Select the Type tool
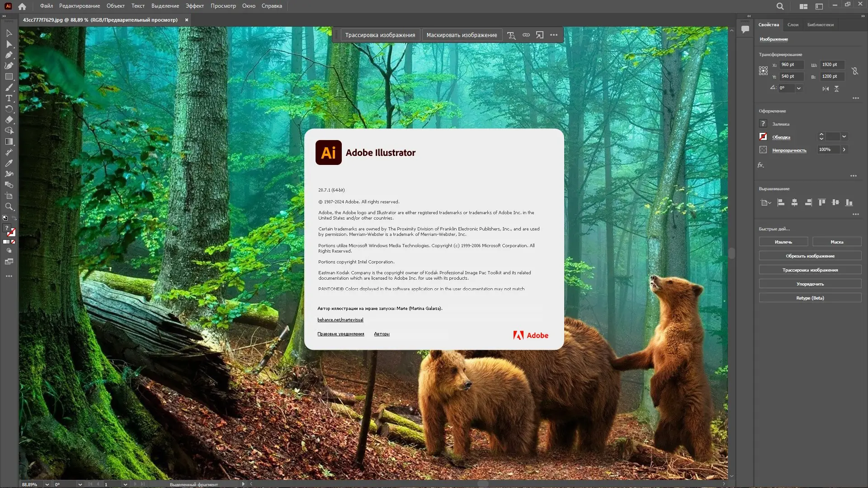Viewport: 868px width, 488px height. tap(9, 98)
